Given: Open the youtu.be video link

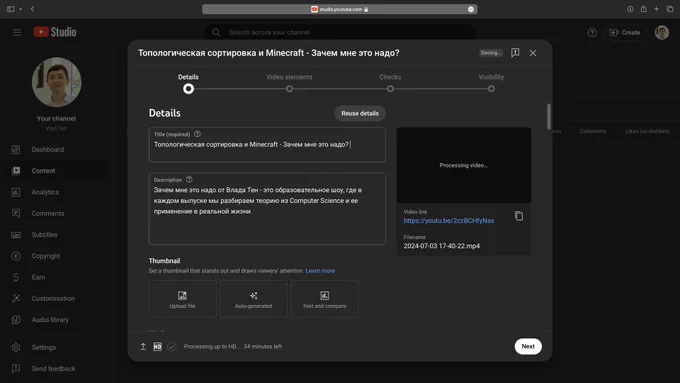Looking at the screenshot, I should pyautogui.click(x=448, y=221).
